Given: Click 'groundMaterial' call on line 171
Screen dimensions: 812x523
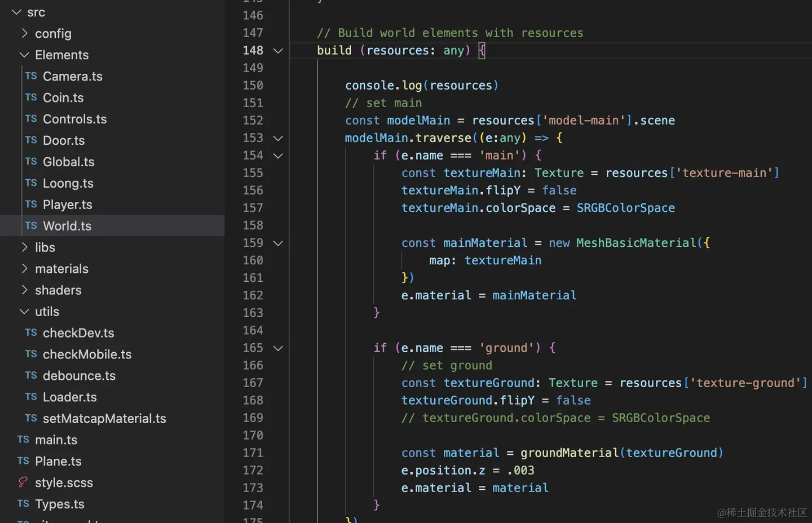Looking at the screenshot, I should pos(570,453).
